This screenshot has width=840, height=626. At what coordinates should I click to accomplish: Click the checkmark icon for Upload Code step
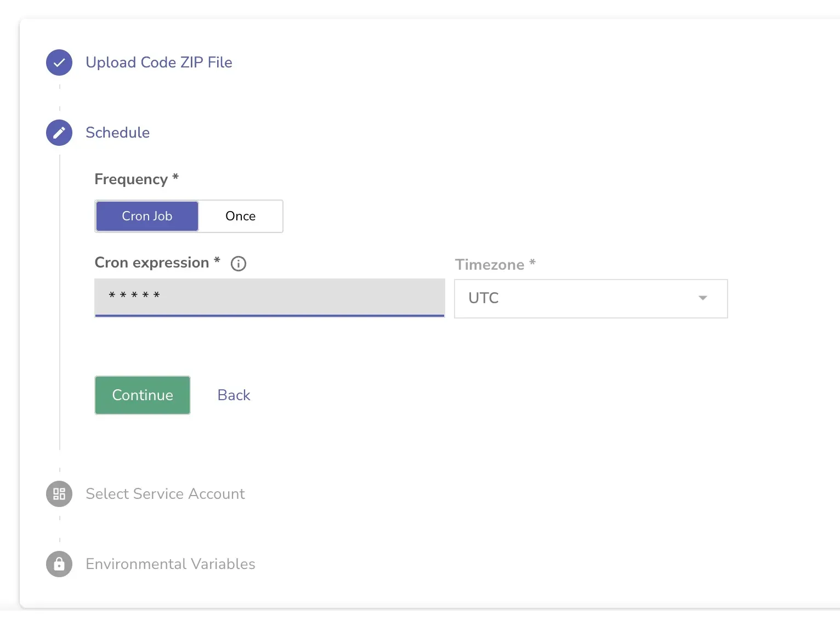click(59, 62)
